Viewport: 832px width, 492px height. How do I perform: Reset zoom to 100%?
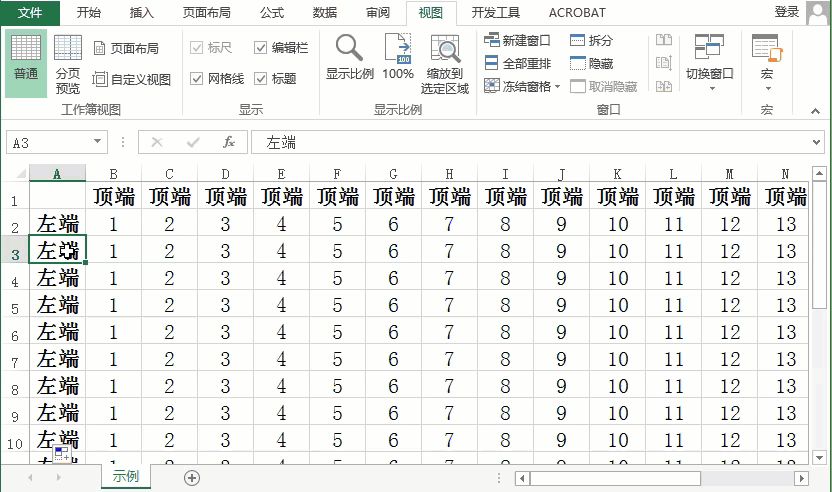tap(398, 57)
